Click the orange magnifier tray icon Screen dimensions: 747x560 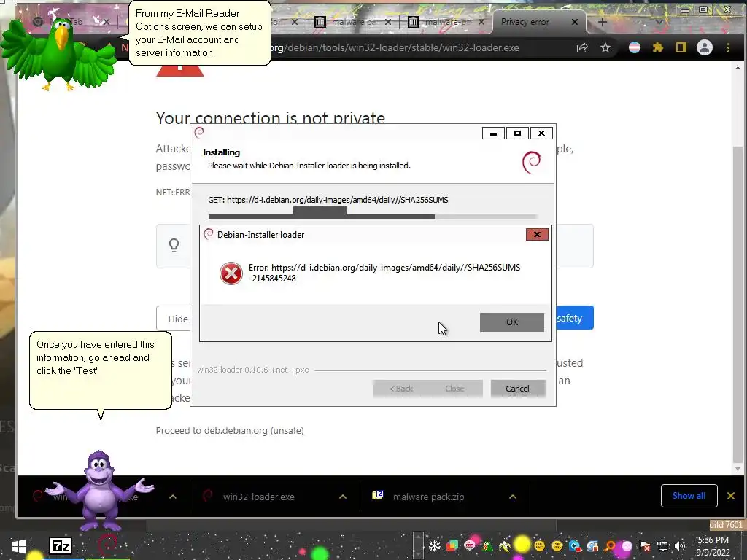pyautogui.click(x=610, y=546)
